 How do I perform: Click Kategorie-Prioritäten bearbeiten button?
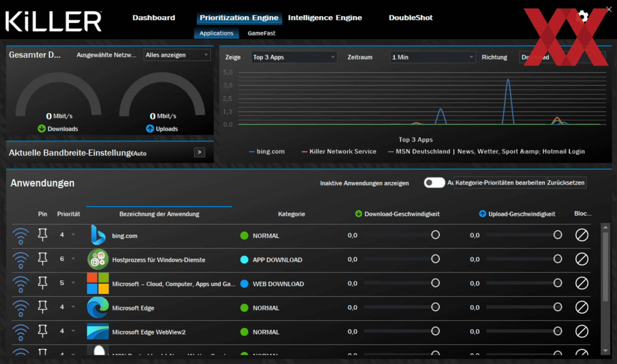500,183
